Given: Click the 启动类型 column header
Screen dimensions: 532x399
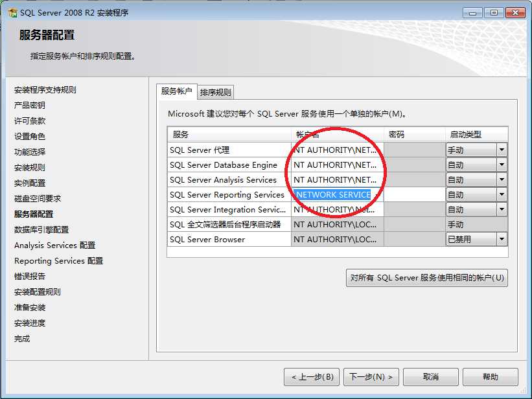Looking at the screenshot, I should 477,134.
